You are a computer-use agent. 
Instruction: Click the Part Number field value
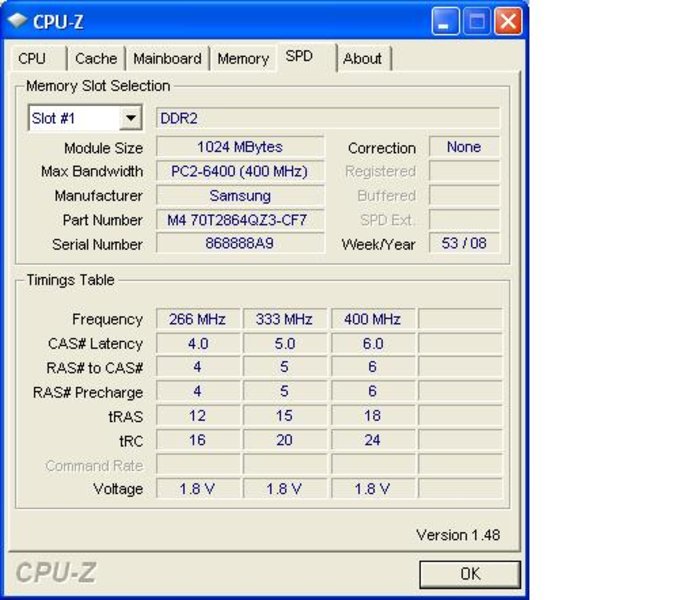[x=240, y=220]
